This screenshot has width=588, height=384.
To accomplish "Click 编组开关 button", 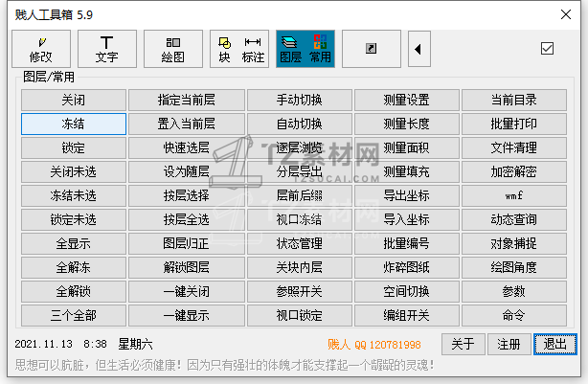I will pyautogui.click(x=407, y=316).
